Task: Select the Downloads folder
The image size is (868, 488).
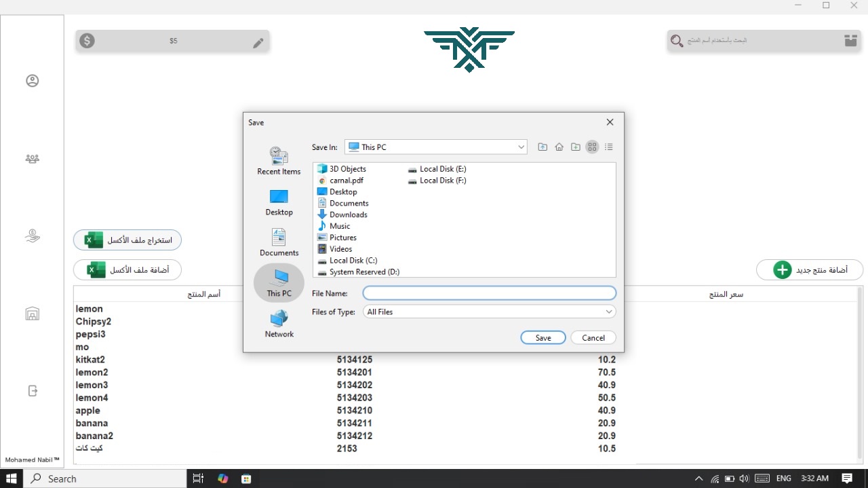Action: [x=342, y=214]
